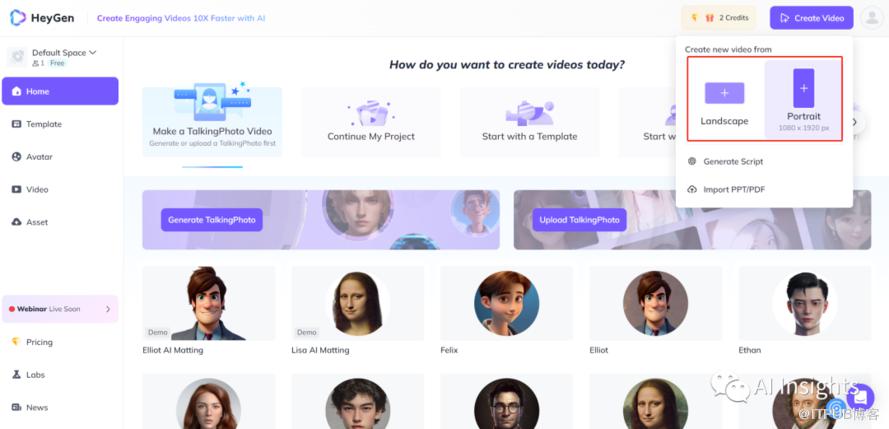Viewport: 889px width, 429px height.
Task: Choose the Landscape video format option
Action: [x=725, y=100]
